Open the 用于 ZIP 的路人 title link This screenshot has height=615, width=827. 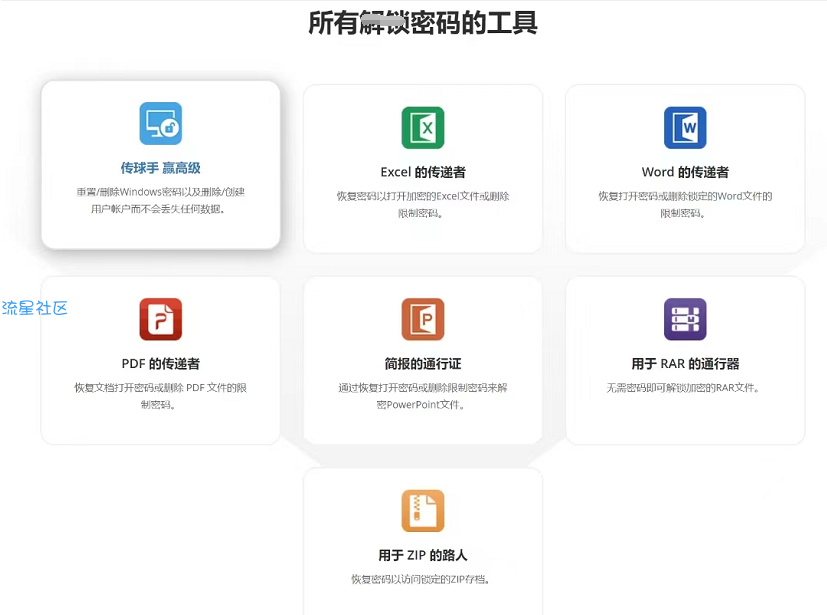422,555
